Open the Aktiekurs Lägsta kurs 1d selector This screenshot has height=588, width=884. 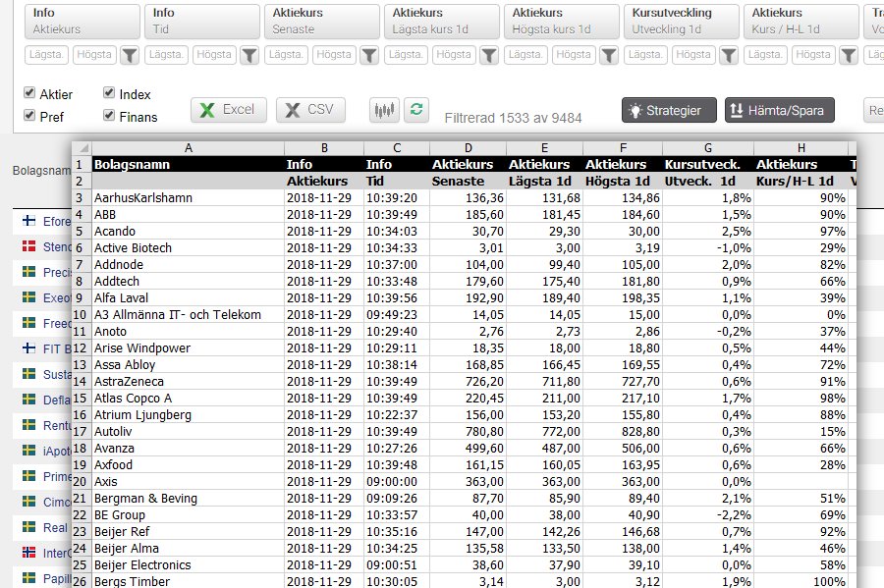tap(441, 22)
